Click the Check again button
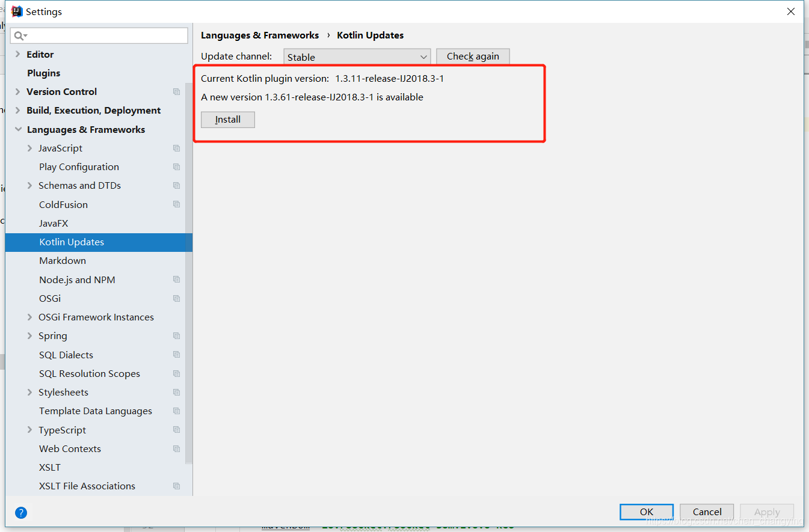The width and height of the screenshot is (809, 532). [x=473, y=57]
